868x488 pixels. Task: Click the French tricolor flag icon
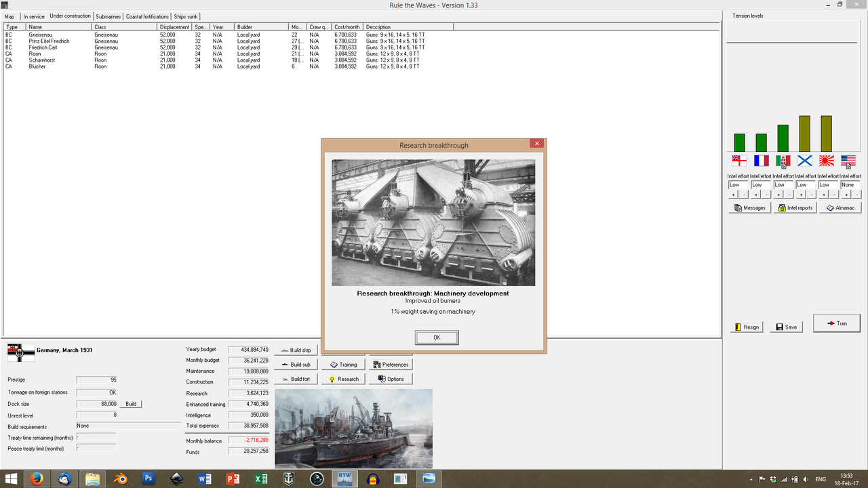click(x=761, y=161)
